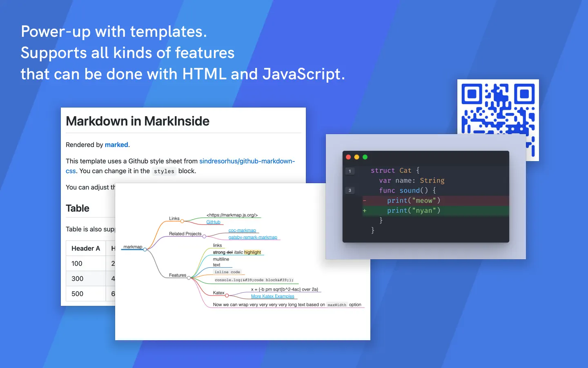Click the red close dot in code window
The height and width of the screenshot is (368, 588).
tap(348, 157)
